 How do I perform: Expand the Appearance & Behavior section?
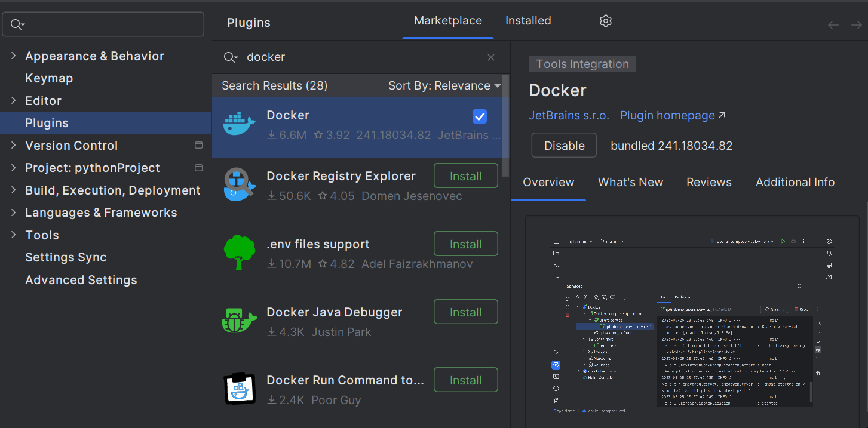[14, 56]
